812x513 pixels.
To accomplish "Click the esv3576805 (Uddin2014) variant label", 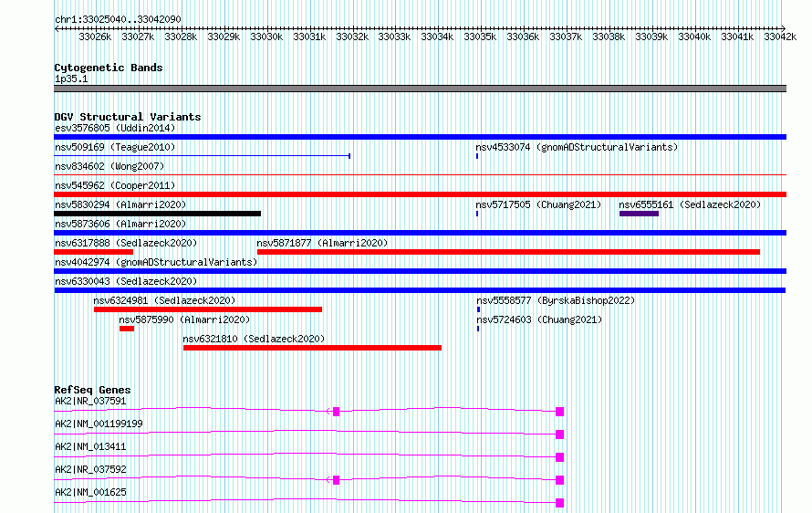I will pyautogui.click(x=115, y=128).
